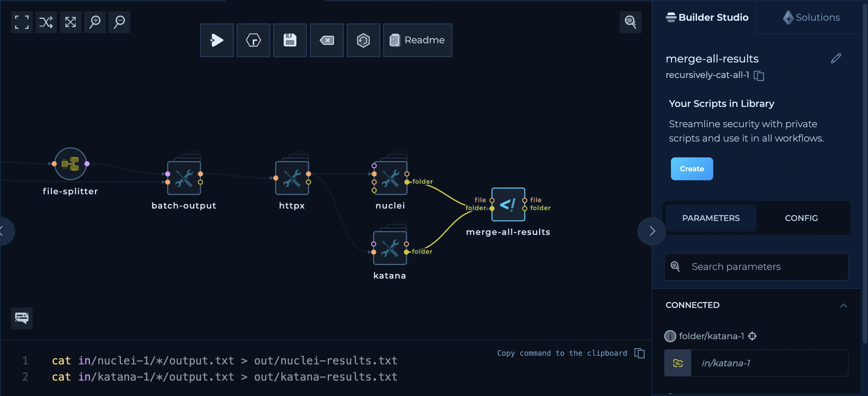Zoom in on the workflow canvas
Image resolution: width=868 pixels, height=396 pixels.
pos(95,22)
